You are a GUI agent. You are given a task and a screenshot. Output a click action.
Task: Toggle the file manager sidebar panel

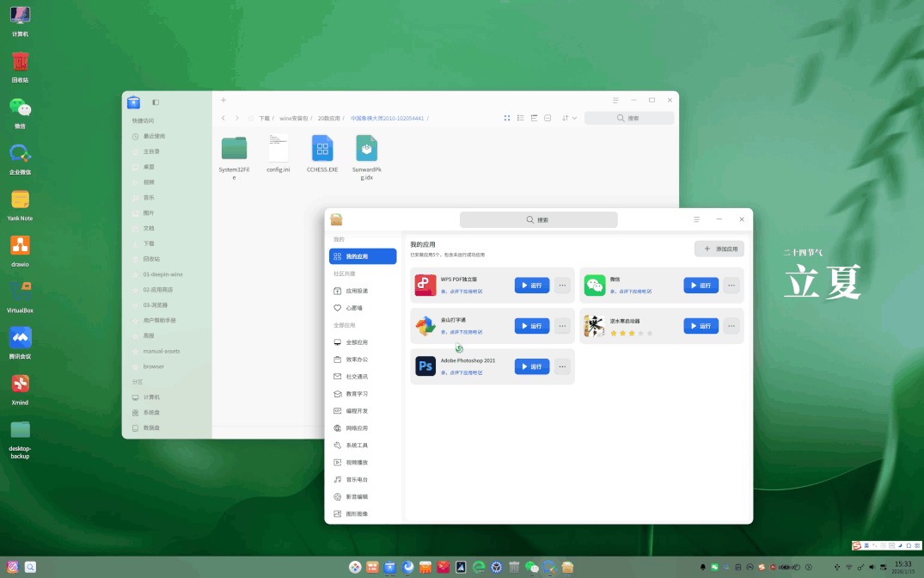156,102
